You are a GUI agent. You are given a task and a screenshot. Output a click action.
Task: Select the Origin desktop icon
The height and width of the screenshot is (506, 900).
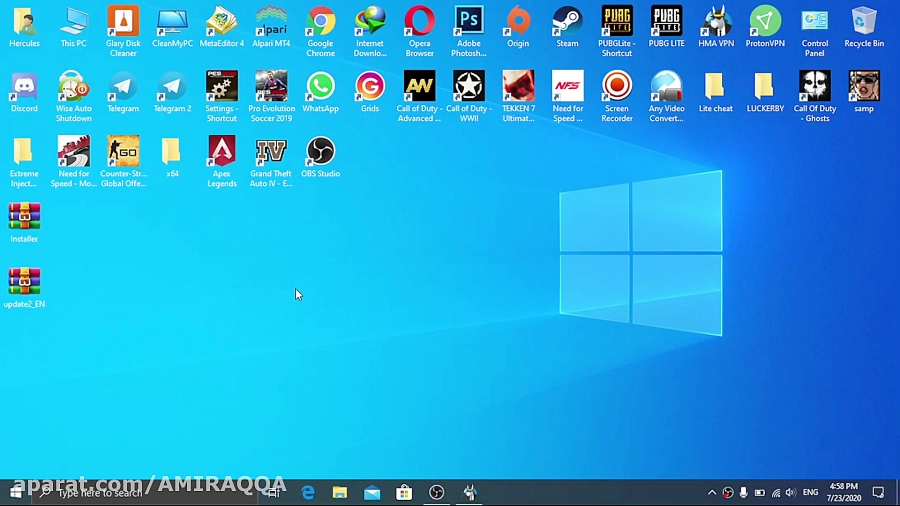click(518, 27)
